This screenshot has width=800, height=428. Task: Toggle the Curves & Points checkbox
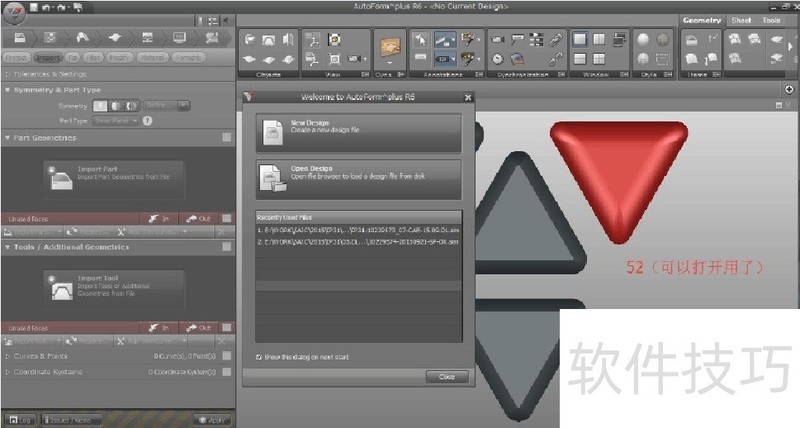pyautogui.click(x=227, y=356)
